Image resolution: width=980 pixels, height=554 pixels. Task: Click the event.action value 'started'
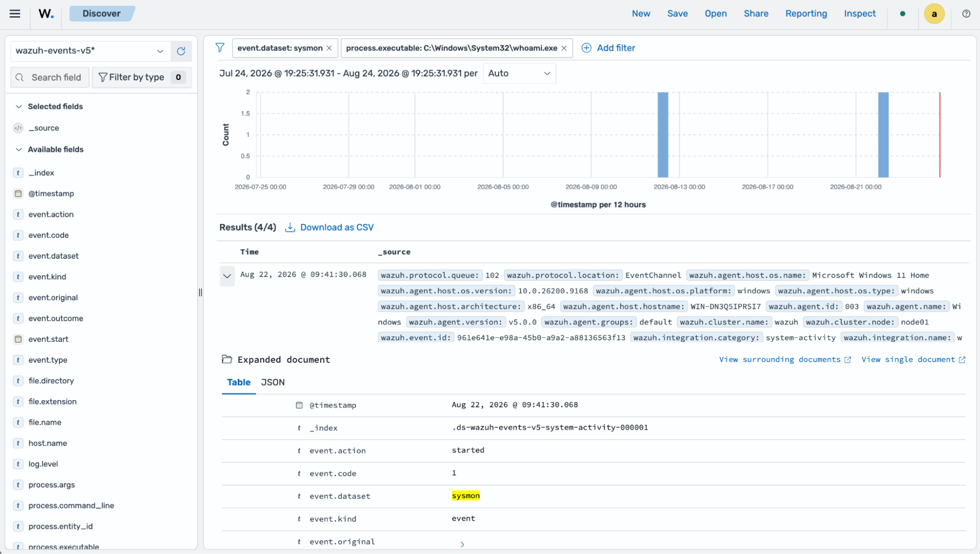[x=468, y=451]
